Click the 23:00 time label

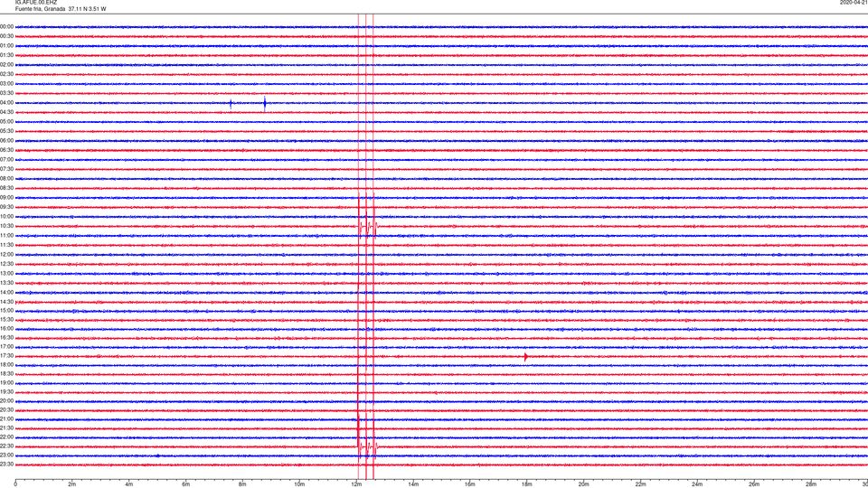[x=6, y=455]
